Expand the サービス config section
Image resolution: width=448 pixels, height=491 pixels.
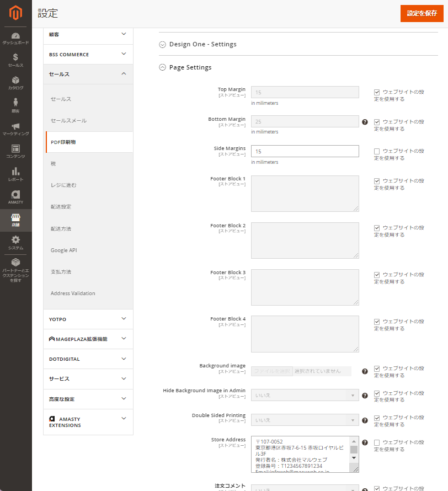[x=88, y=379]
